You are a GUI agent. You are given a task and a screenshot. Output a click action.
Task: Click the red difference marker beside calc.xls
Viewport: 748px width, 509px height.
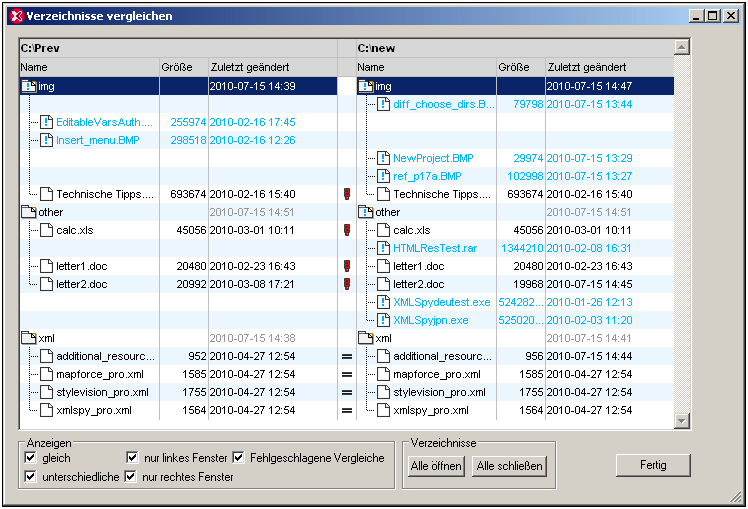click(347, 230)
